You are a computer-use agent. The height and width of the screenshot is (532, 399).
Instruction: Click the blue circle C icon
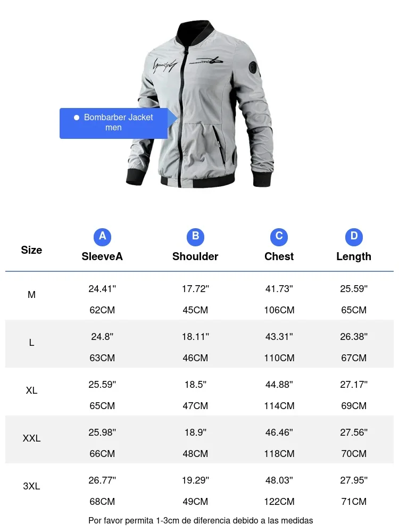pyautogui.click(x=279, y=237)
